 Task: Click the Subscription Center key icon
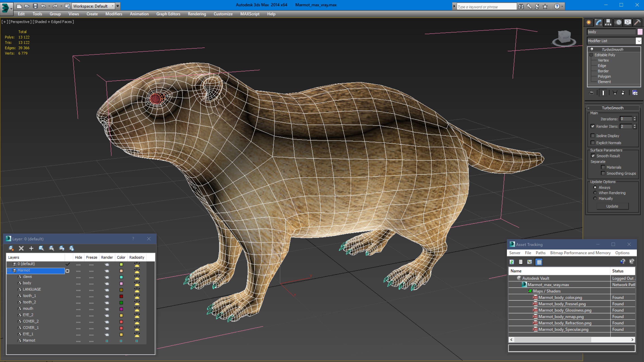(x=529, y=6)
